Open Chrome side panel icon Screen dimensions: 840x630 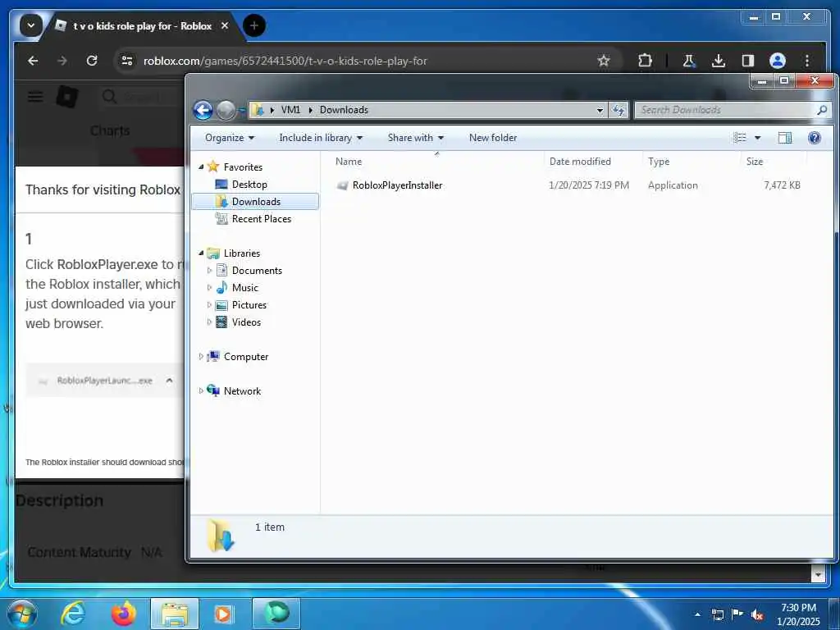pyautogui.click(x=748, y=61)
